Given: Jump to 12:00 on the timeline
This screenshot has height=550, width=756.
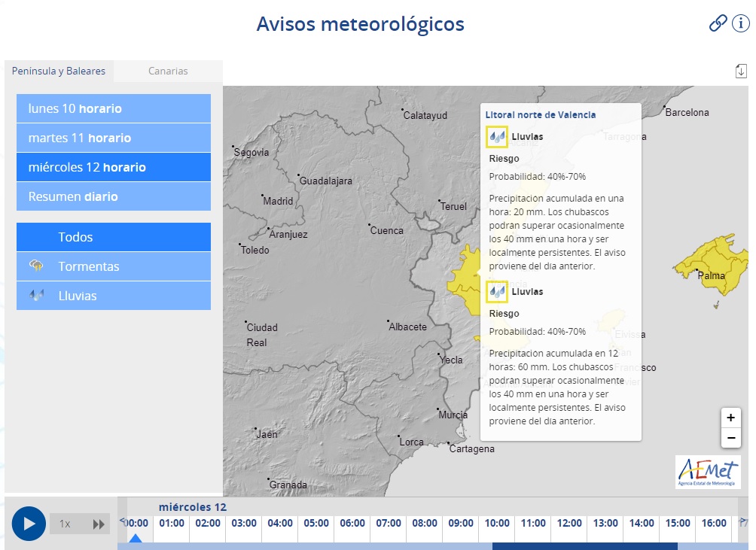Looking at the screenshot, I should click(x=569, y=524).
